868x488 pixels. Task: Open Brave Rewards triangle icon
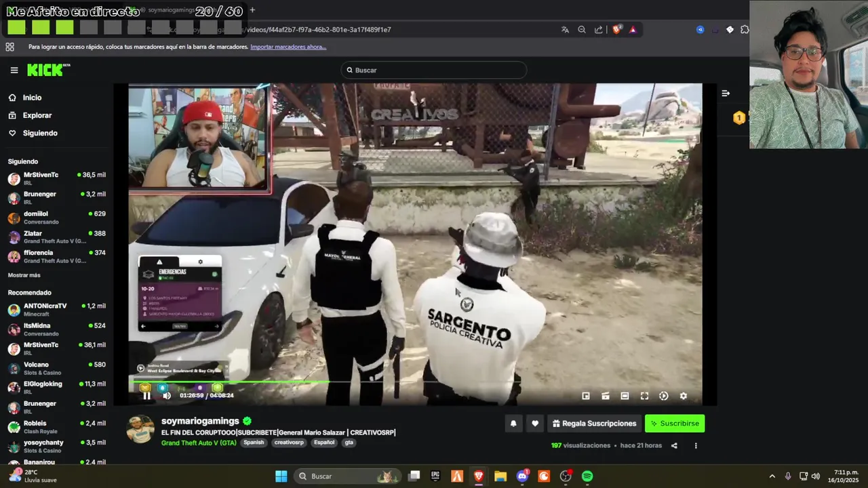[633, 30]
